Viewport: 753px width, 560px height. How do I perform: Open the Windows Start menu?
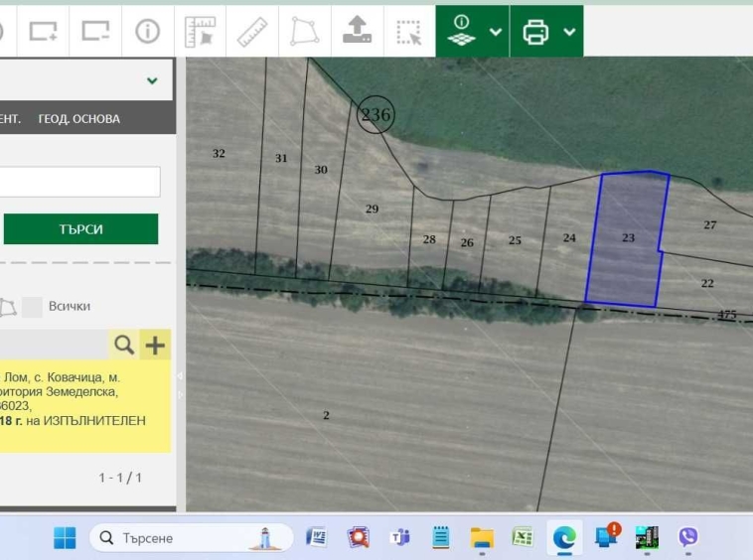pos(65,537)
